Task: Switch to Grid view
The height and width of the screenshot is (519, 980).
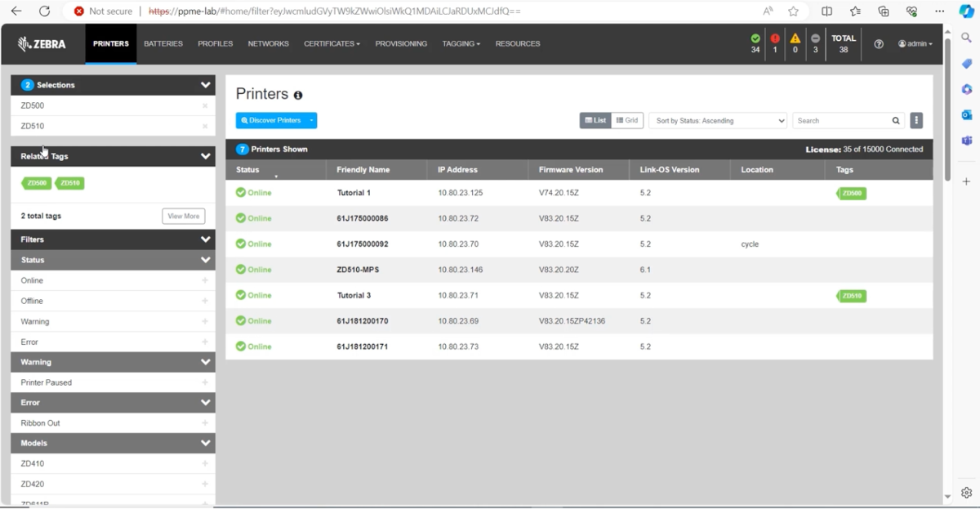Action: (627, 121)
